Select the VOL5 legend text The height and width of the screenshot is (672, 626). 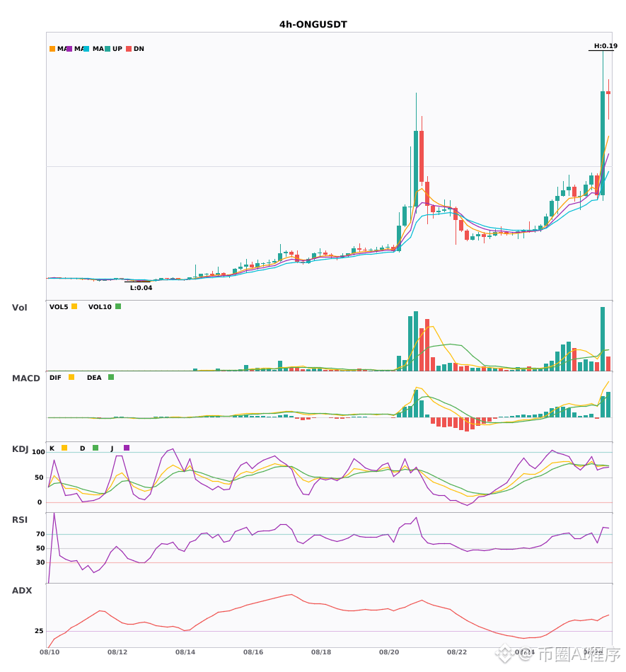[59, 307]
